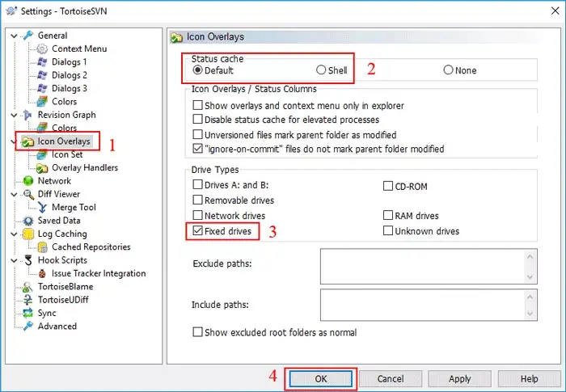
Task: Click the Apply button
Action: (459, 378)
